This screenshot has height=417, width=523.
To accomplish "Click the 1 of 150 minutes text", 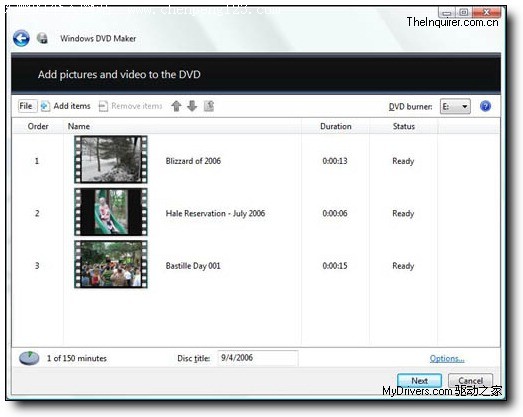I will point(77,358).
